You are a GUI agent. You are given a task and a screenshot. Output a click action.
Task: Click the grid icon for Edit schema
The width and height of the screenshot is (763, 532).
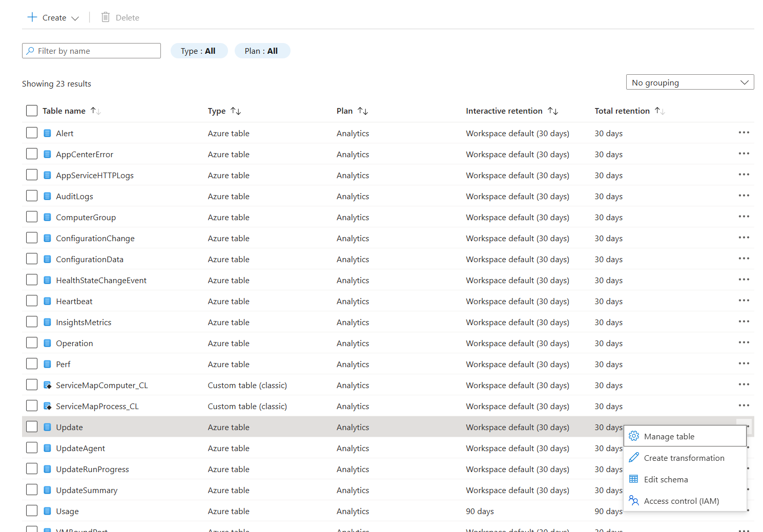point(634,479)
